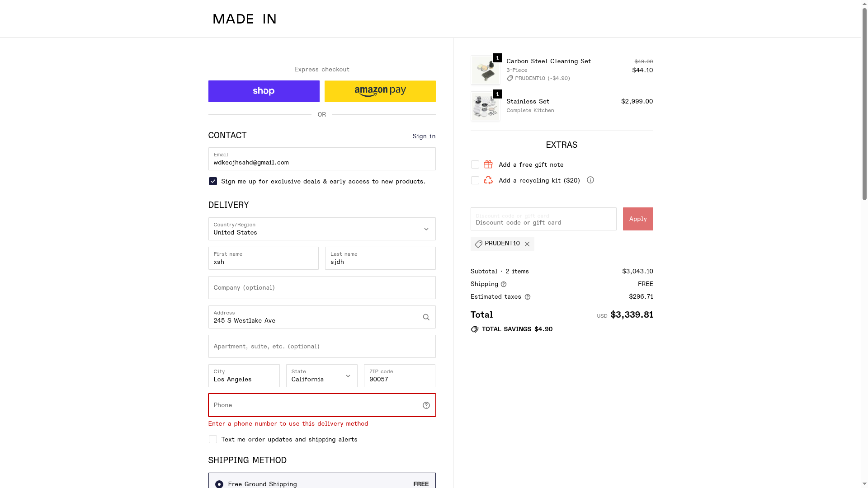Click the Sign in link
The height and width of the screenshot is (488, 868).
pyautogui.click(x=424, y=136)
